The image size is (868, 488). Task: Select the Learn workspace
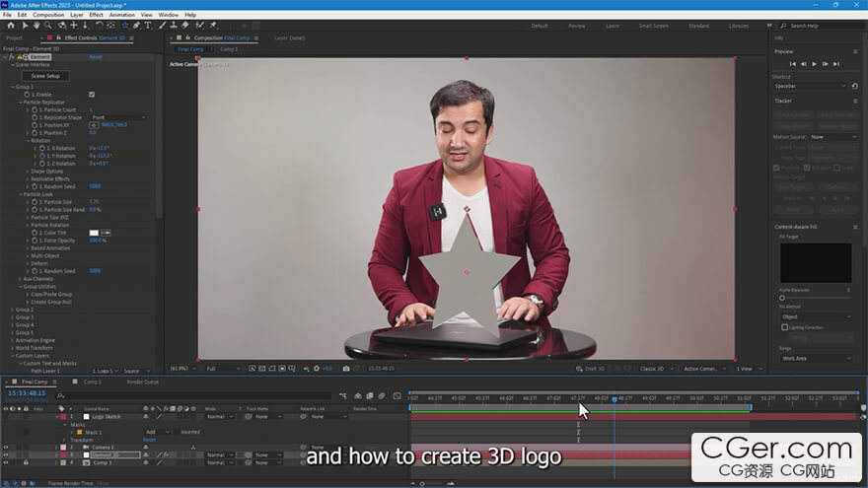613,26
